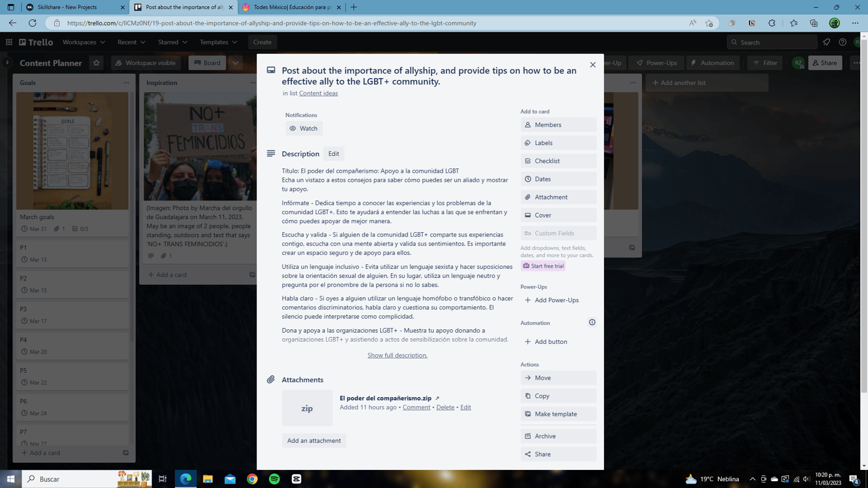
Task: Click Edit link for the attachment
Action: [465, 407]
